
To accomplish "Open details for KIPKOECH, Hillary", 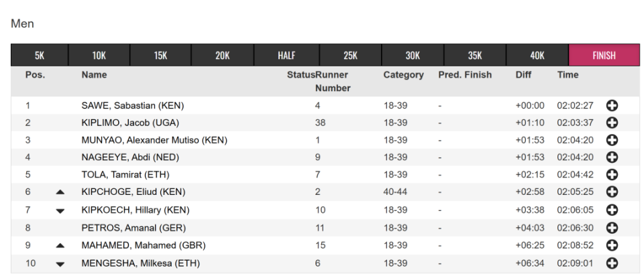I will tap(612, 210).
